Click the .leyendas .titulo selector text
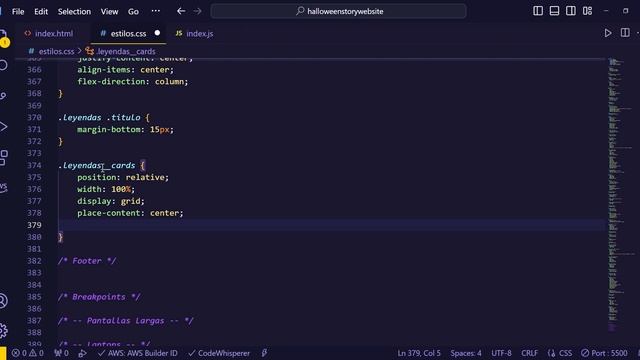 [99, 118]
